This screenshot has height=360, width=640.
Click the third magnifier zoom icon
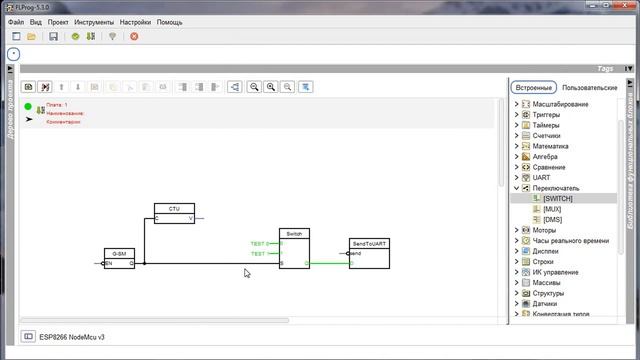click(x=288, y=87)
